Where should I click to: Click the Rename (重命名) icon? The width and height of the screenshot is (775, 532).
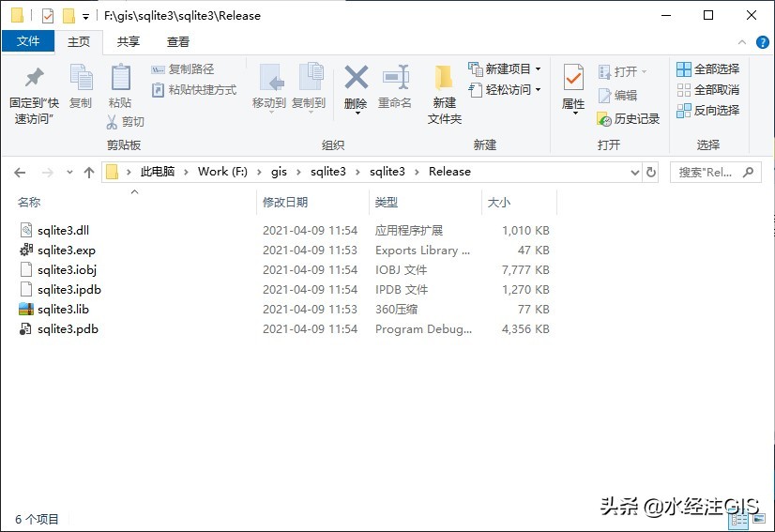coord(395,78)
